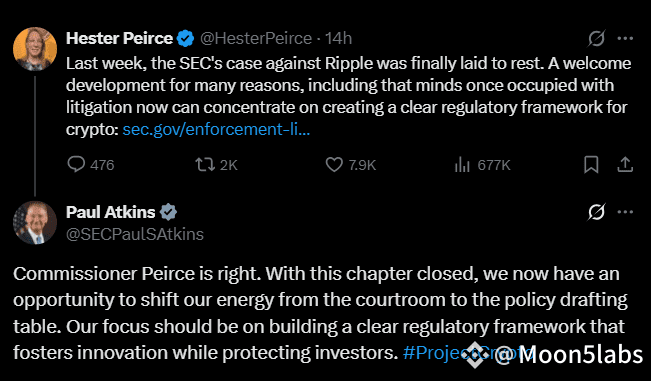Open the sec.gov/enforcement-li... link
The height and width of the screenshot is (381, 651).
(x=216, y=129)
